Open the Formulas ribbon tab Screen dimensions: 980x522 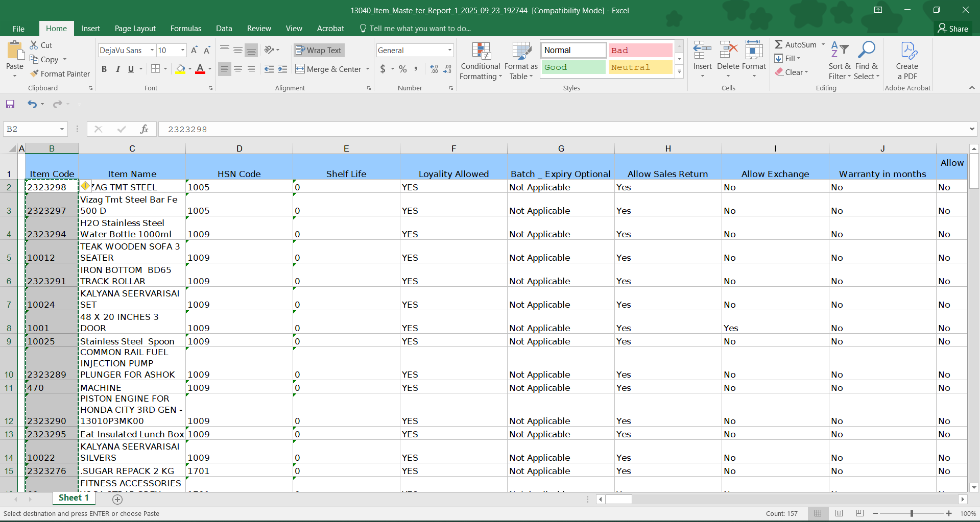(x=185, y=29)
